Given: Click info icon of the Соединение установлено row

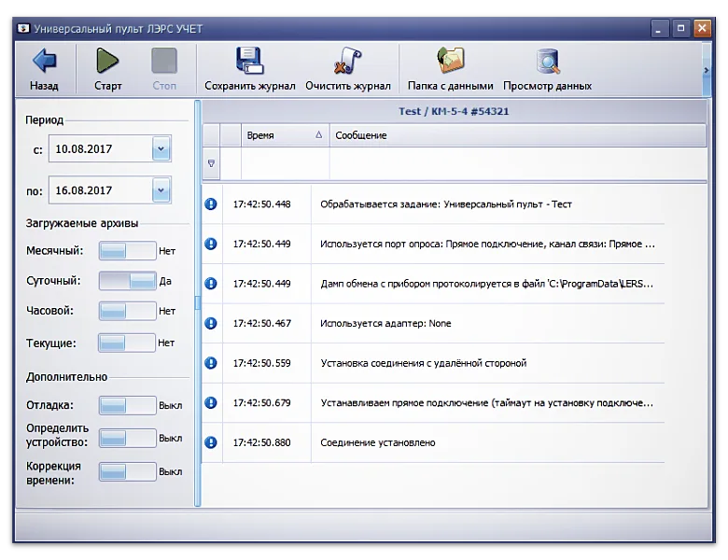Looking at the screenshot, I should tap(211, 442).
